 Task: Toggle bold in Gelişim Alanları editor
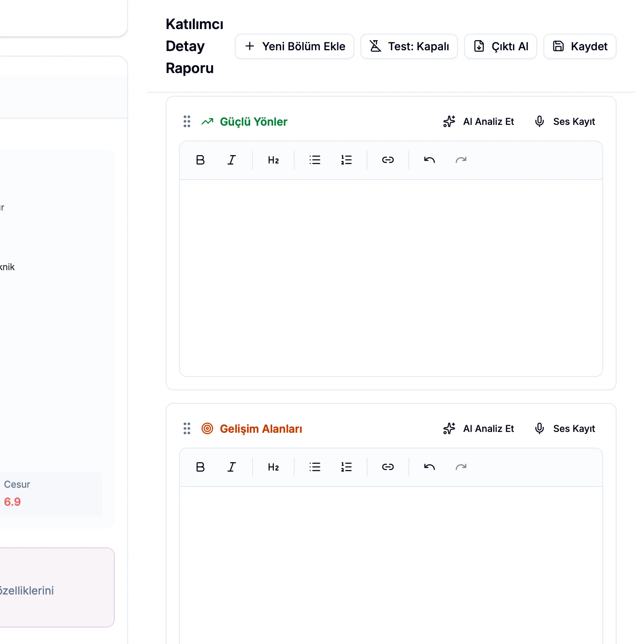(x=200, y=467)
